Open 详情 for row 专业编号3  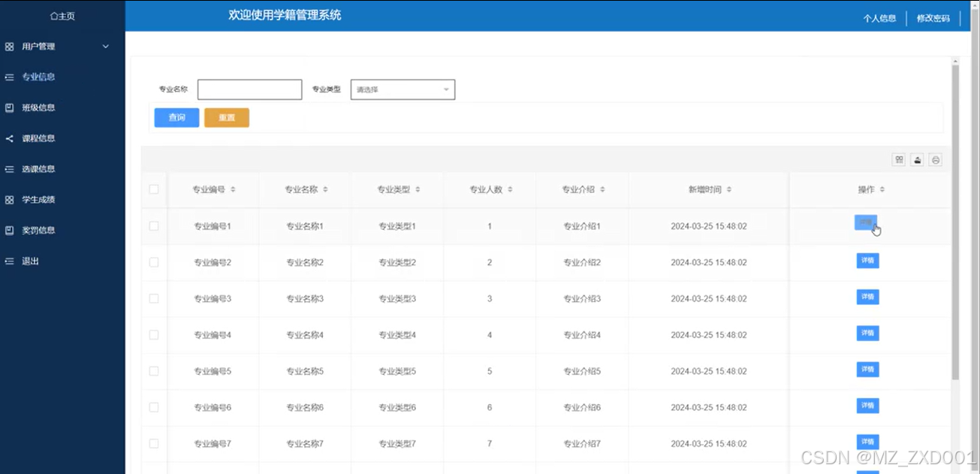coord(868,297)
